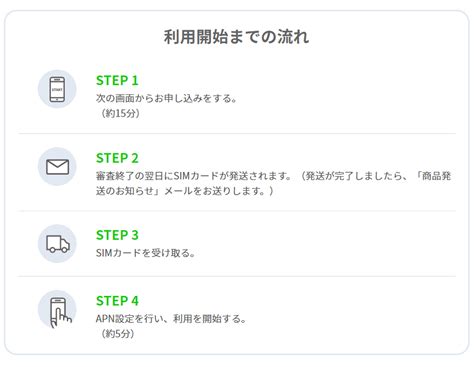Click the divider line below Step 1
The width and height of the screenshot is (474, 367).
[237, 133]
